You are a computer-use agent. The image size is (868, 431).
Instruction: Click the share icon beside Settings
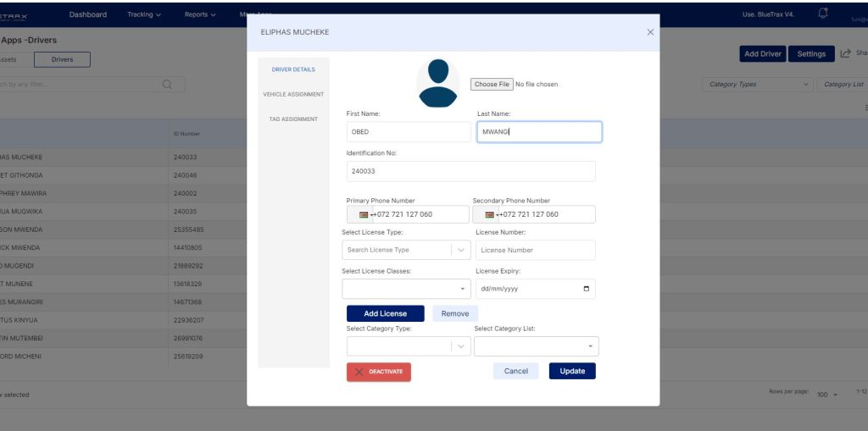coord(845,53)
